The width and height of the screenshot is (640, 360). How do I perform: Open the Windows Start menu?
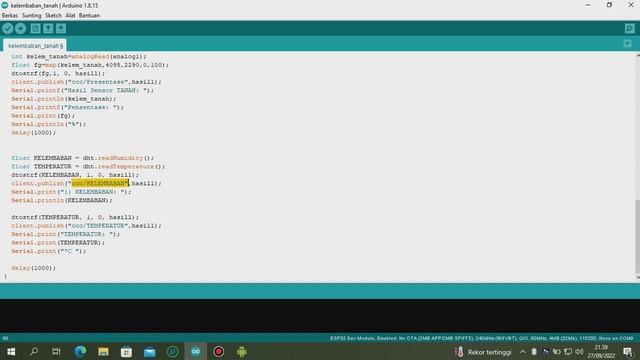[11, 352]
